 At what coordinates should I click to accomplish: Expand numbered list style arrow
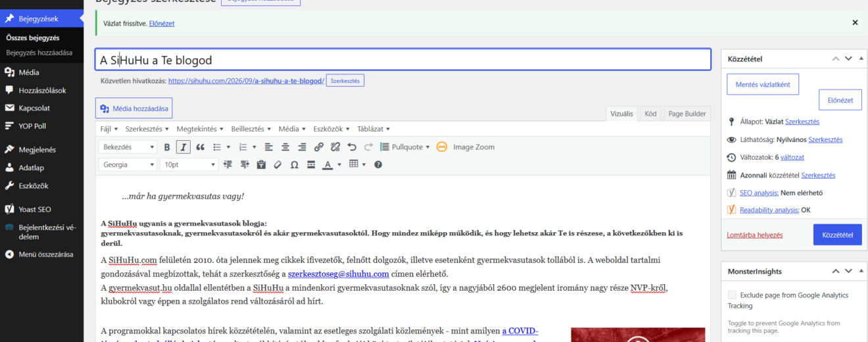[x=254, y=147]
